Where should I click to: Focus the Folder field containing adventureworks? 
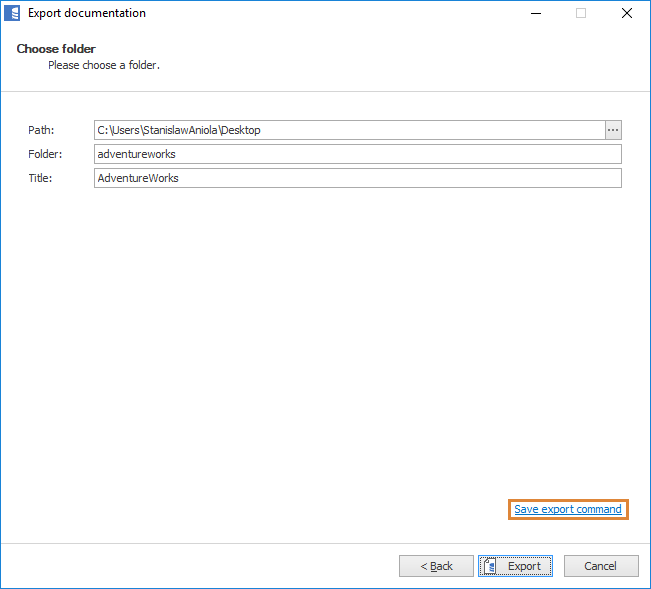click(x=358, y=154)
